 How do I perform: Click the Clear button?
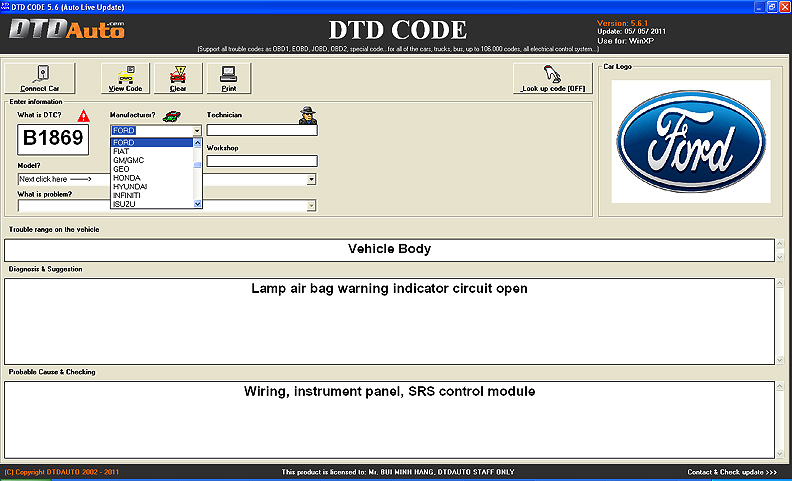(x=178, y=78)
